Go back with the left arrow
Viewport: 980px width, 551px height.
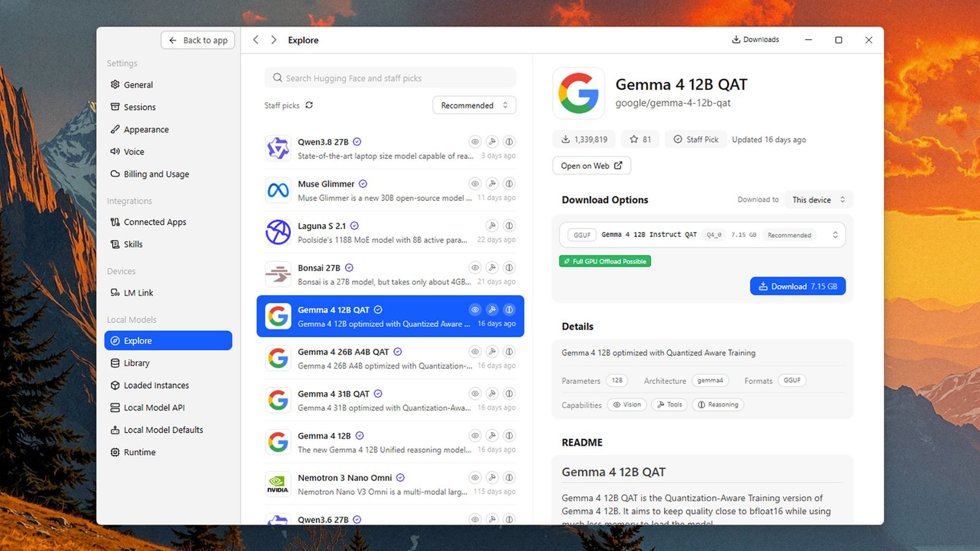click(255, 40)
